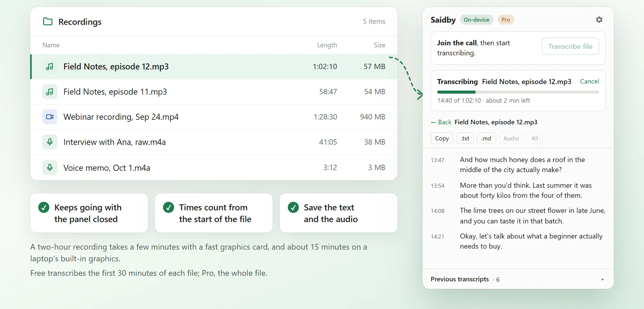Jump to the 14:08 transcript timestamp
The height and width of the screenshot is (309, 644).
437,211
